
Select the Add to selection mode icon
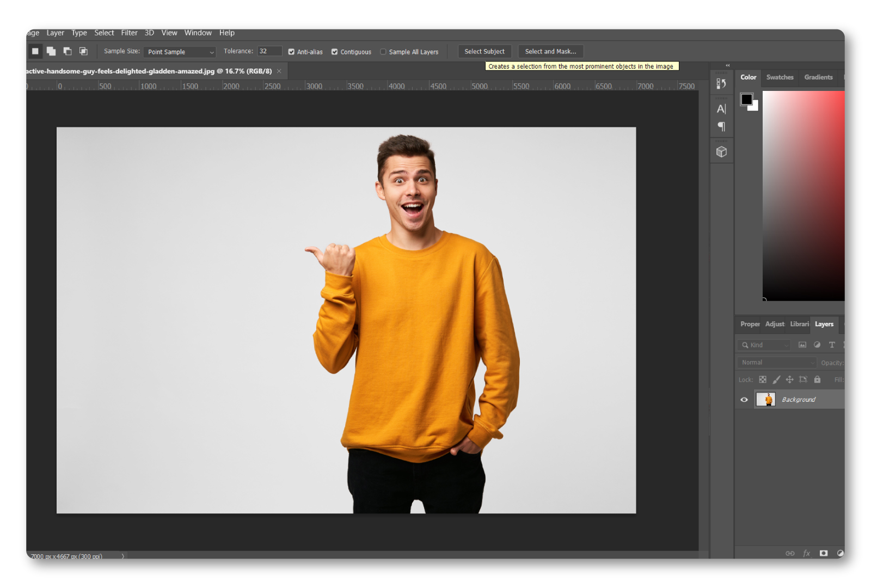(51, 51)
